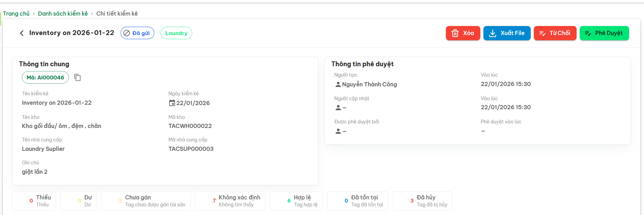Approve the inventory with Phê Duyệt

pyautogui.click(x=604, y=33)
